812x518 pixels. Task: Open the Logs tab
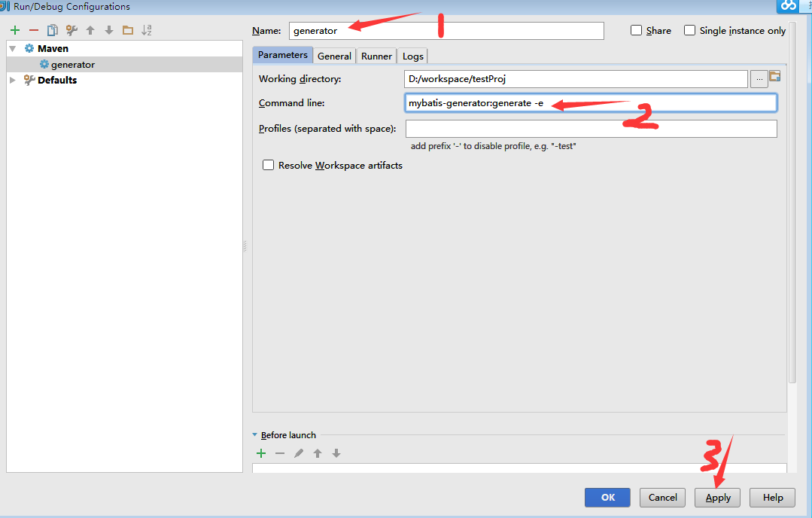click(412, 56)
